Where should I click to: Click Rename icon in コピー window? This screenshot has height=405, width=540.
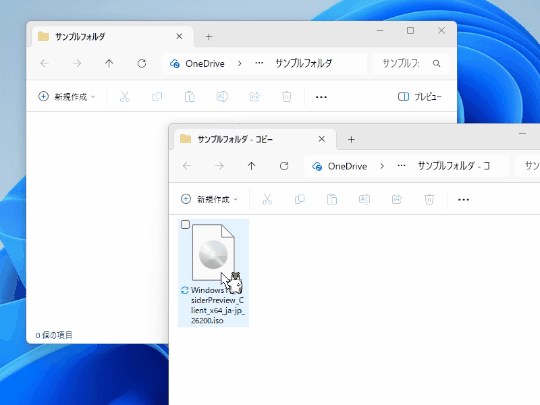coord(364,199)
